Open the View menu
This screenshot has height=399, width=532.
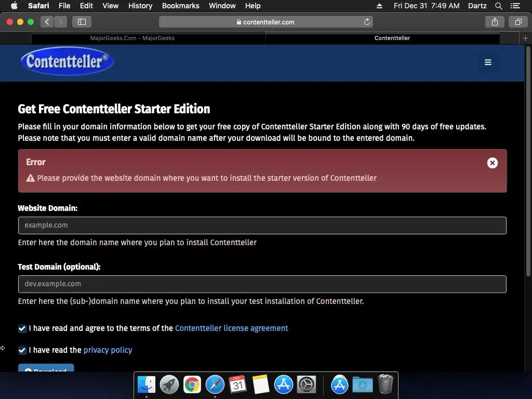point(110,5)
